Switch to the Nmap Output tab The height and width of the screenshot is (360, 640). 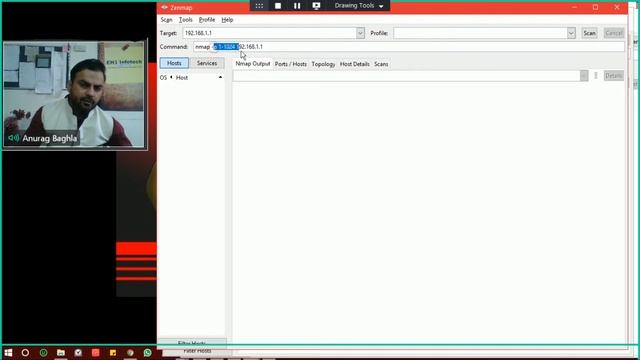tap(253, 64)
